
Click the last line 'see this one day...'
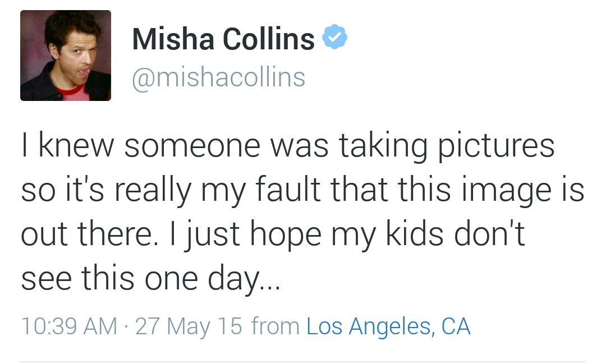[150, 277]
